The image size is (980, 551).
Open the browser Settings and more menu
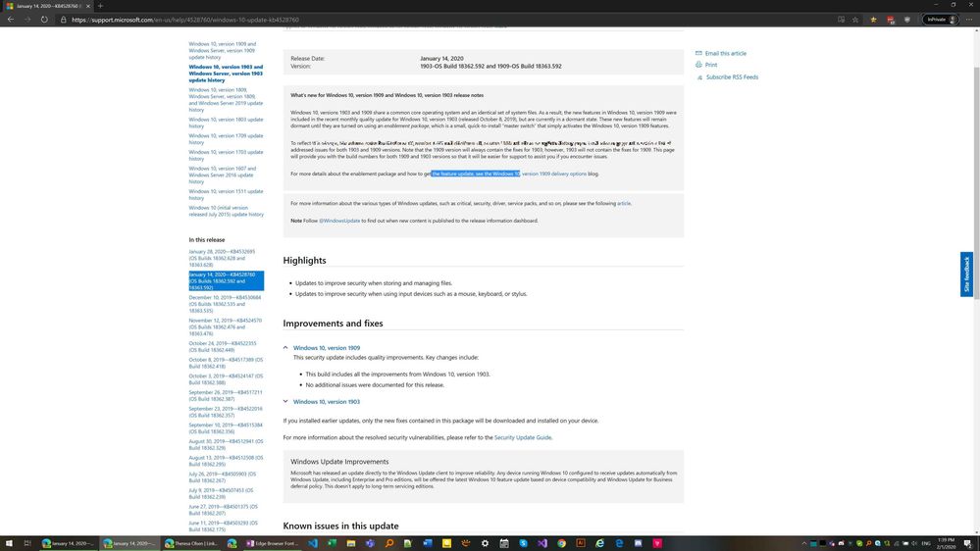(x=969, y=20)
